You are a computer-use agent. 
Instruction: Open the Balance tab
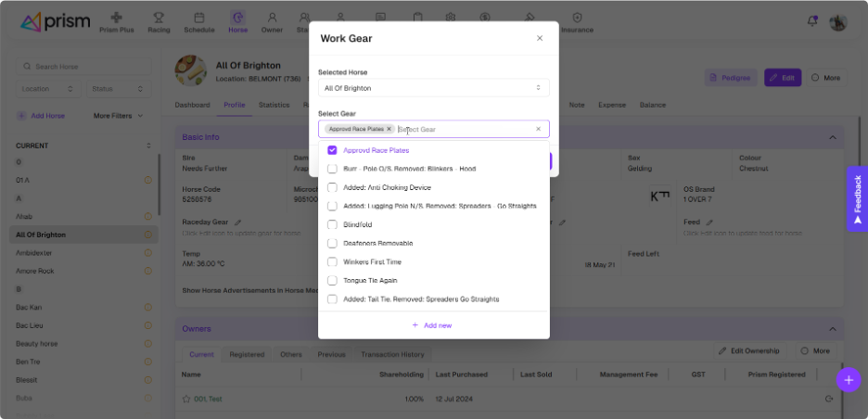pos(652,105)
